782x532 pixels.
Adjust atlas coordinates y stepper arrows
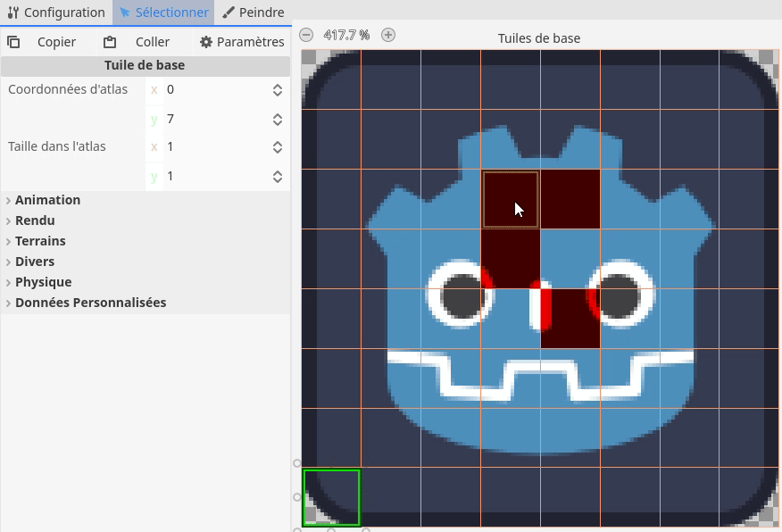click(278, 119)
